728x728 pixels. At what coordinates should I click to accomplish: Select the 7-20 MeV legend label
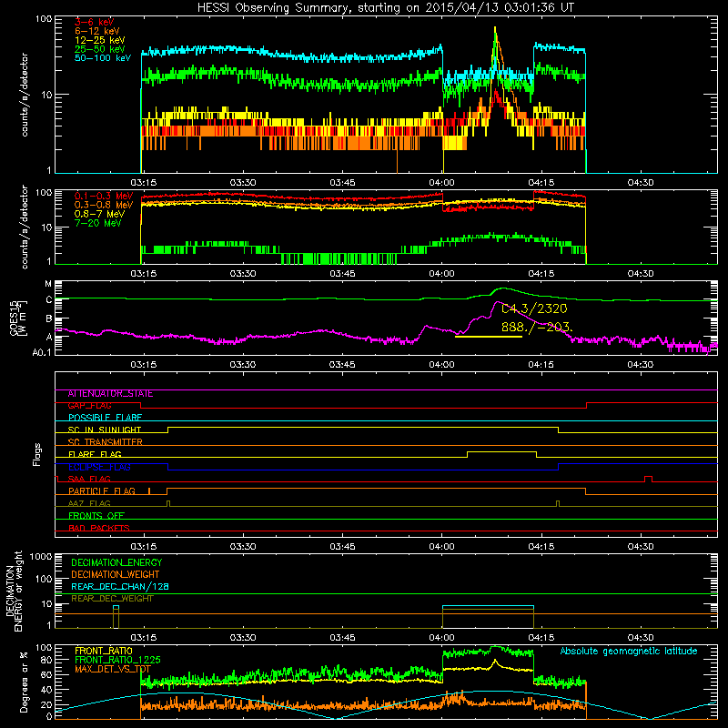[98, 223]
